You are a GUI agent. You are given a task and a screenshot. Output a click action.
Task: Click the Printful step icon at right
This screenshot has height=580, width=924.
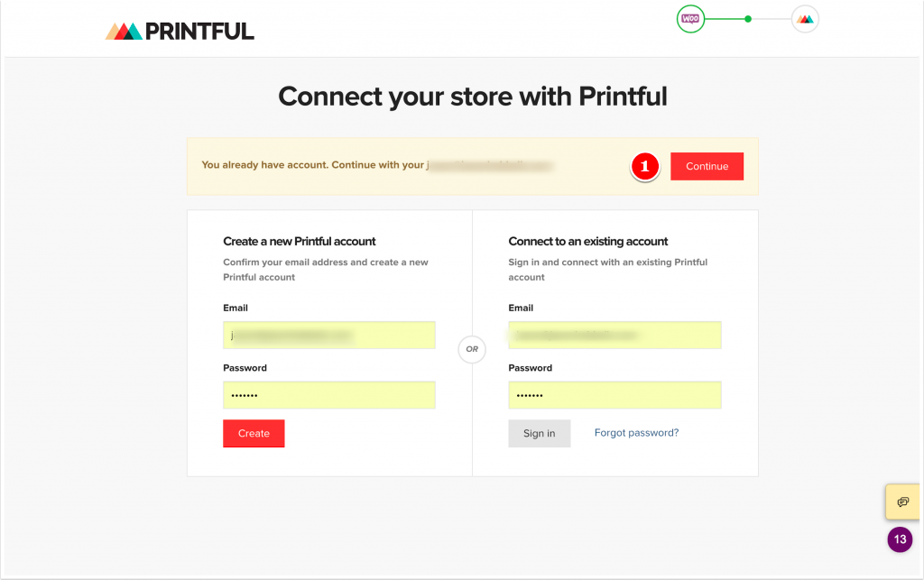[805, 19]
